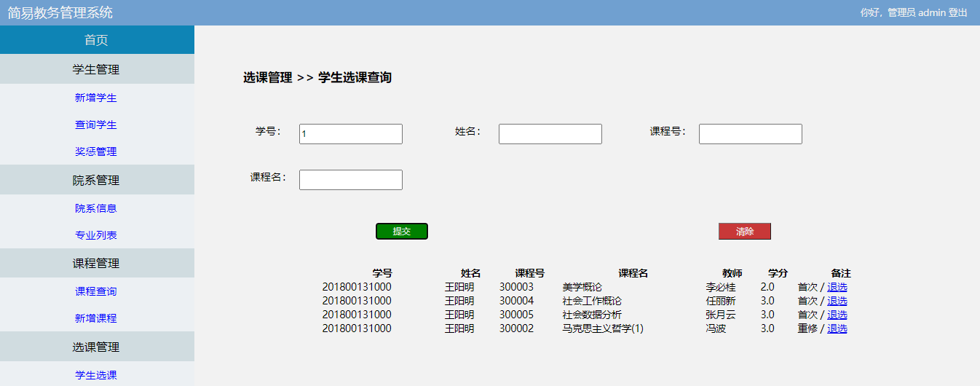Select course name 社会工作概论

(x=592, y=301)
